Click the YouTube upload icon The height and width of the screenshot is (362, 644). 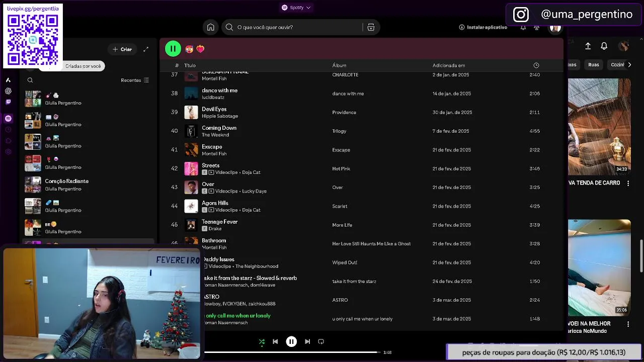[588, 46]
